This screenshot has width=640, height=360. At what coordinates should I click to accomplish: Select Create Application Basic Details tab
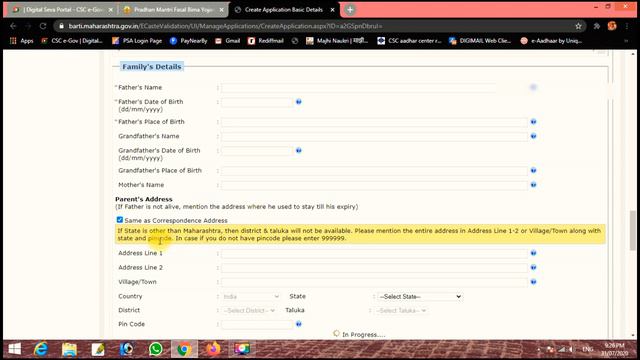(284, 9)
